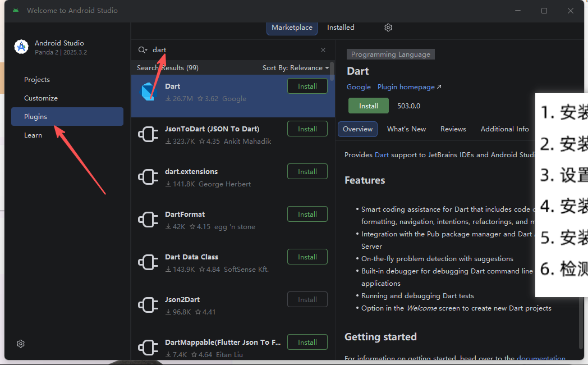The width and height of the screenshot is (588, 365).
Task: Open settings gear in the lower sidebar
Action: click(x=21, y=344)
